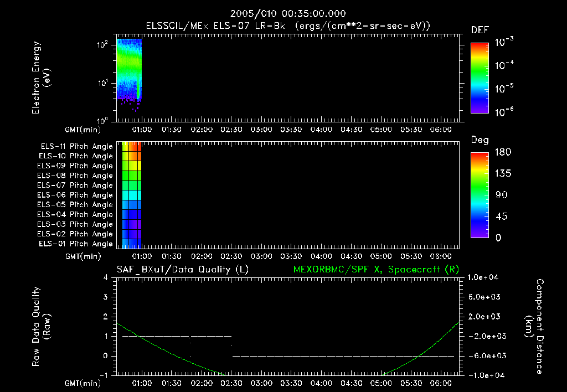Select the ELS-02 Pitch Angle row label
The width and height of the screenshot is (567, 392).
75,234
